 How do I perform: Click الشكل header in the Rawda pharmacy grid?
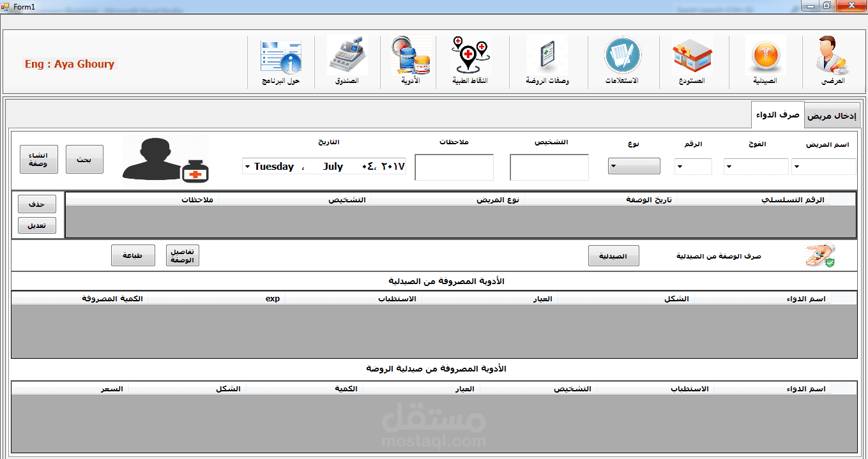coord(187,389)
